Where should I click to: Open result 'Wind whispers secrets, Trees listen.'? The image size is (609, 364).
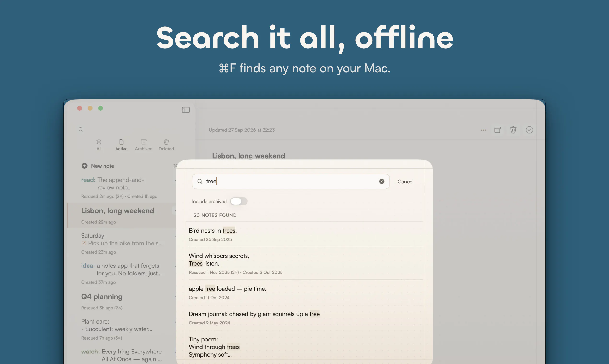[306, 263]
